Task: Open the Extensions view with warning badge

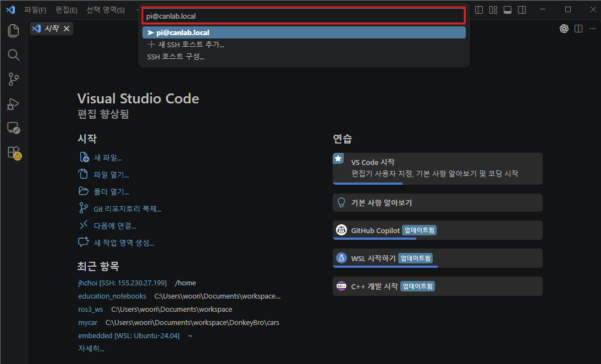Action: pos(14,153)
